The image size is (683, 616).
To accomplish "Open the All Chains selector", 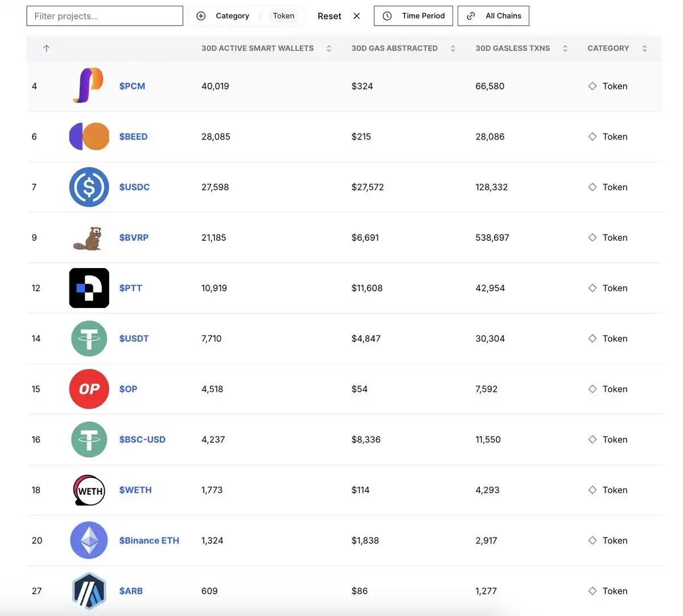I will click(493, 16).
